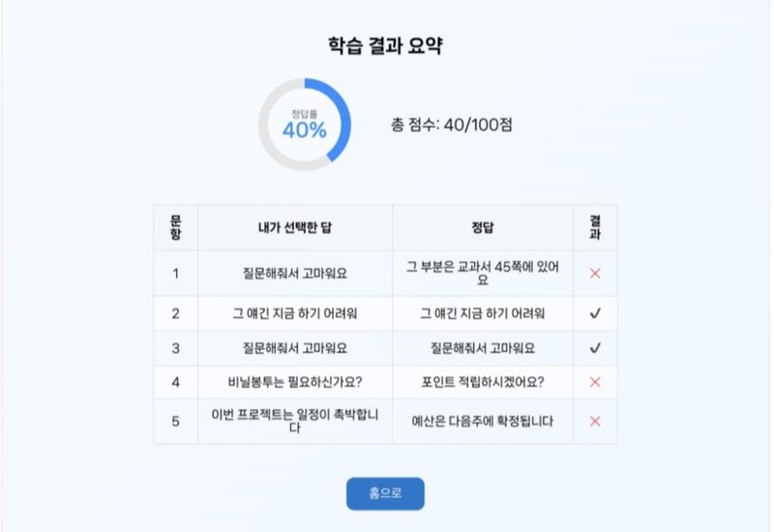
Task: Select the 결과 column header
Action: (x=595, y=227)
